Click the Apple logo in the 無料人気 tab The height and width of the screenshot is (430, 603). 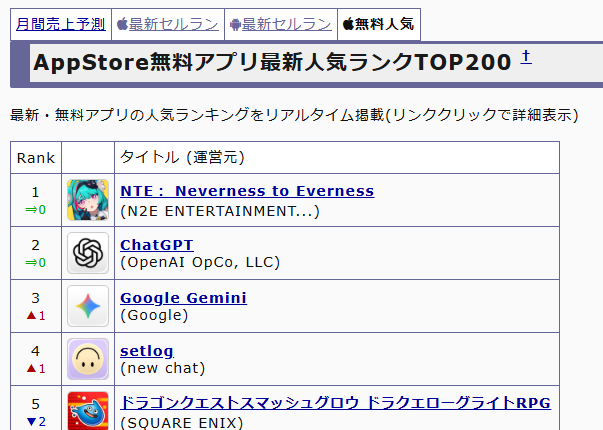[x=347, y=24]
